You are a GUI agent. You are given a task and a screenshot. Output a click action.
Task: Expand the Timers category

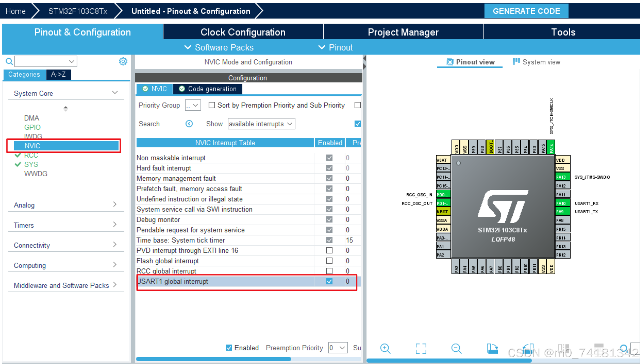(115, 224)
